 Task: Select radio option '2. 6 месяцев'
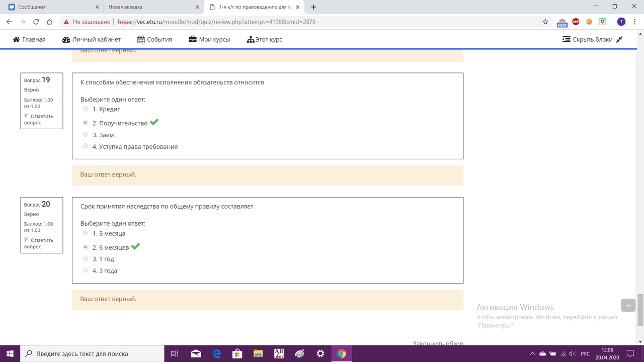(x=85, y=247)
